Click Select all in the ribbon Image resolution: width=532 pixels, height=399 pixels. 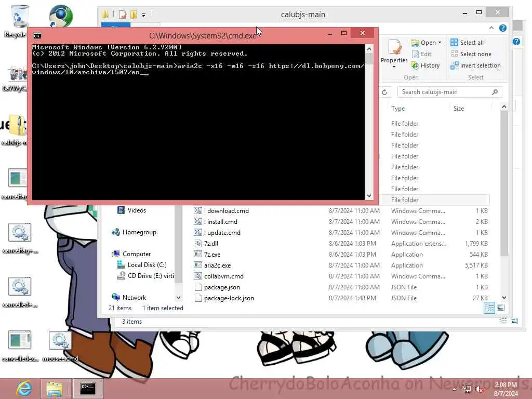(x=467, y=43)
